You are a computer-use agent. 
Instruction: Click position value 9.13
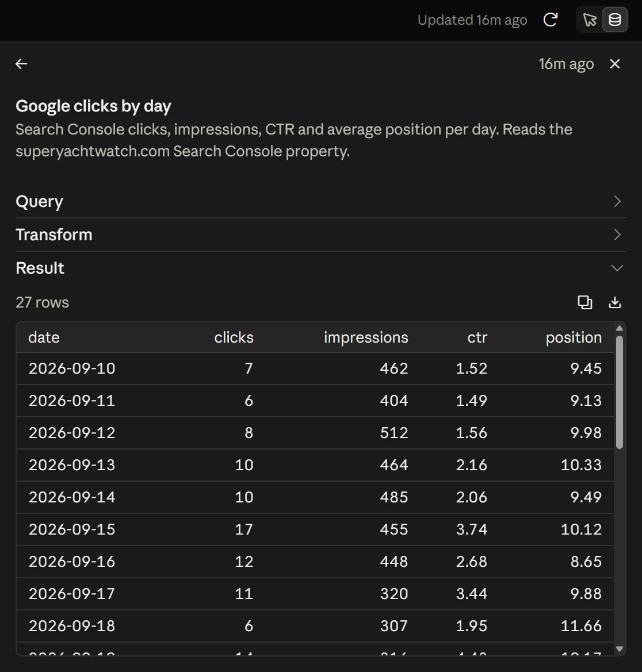coord(586,401)
